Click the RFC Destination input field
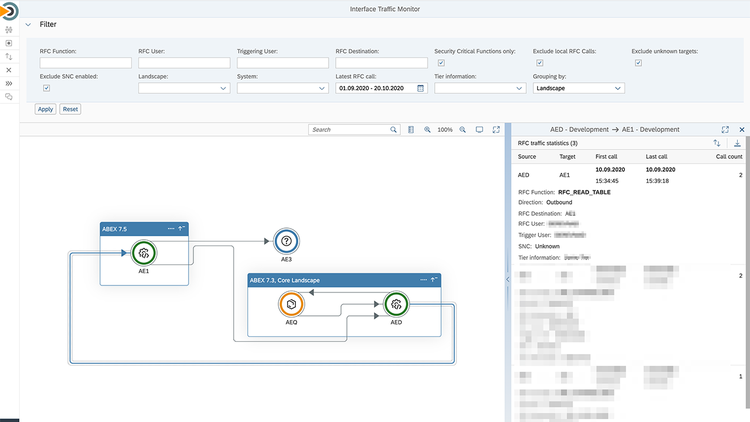This screenshot has height=422, width=750. pyautogui.click(x=381, y=63)
